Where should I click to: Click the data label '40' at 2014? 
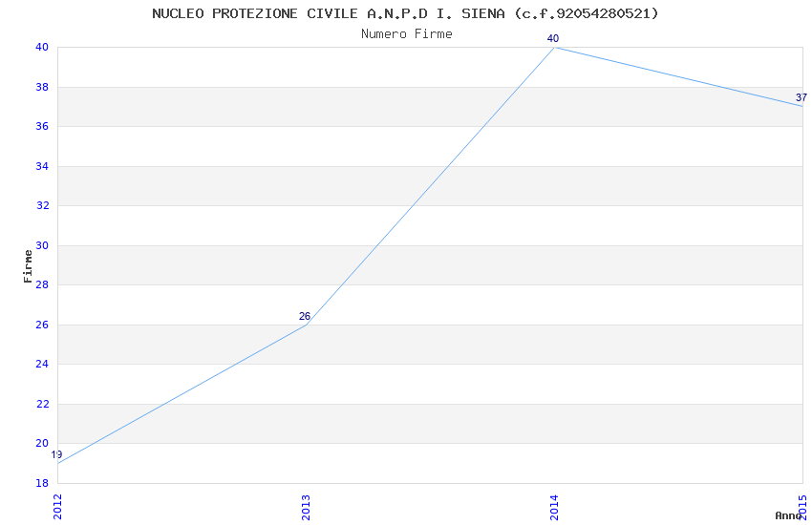553,39
